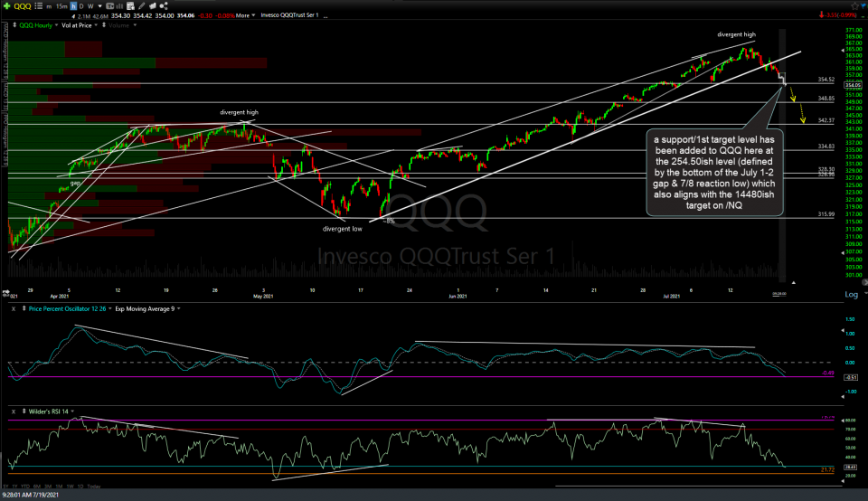Select the hourly 'h' timeframe

73,6
